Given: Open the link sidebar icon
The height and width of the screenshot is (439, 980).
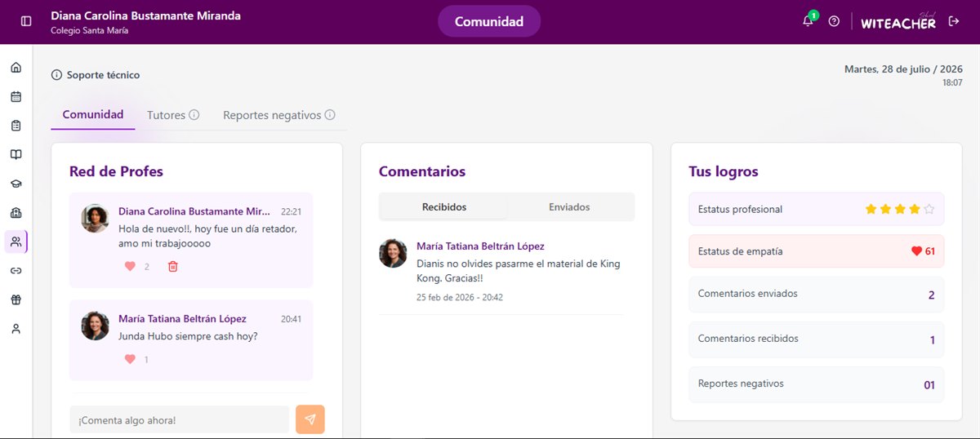Looking at the screenshot, I should [x=16, y=271].
